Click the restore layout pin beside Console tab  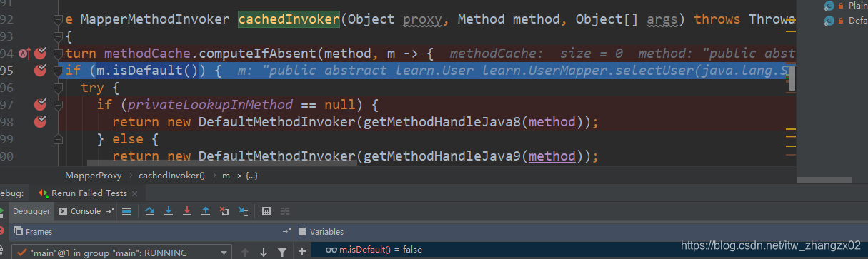point(110,211)
